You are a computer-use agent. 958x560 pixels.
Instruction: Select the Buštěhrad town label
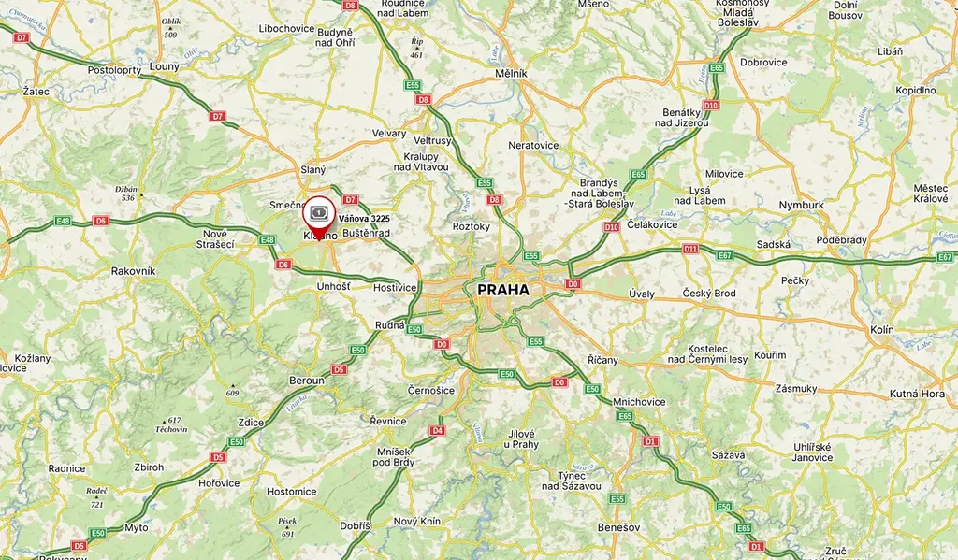[366, 234]
